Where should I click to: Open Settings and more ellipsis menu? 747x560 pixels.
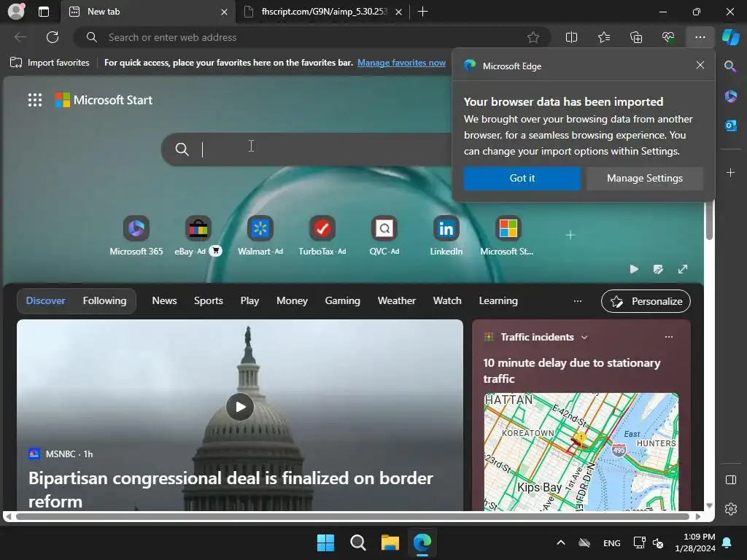[x=700, y=37]
